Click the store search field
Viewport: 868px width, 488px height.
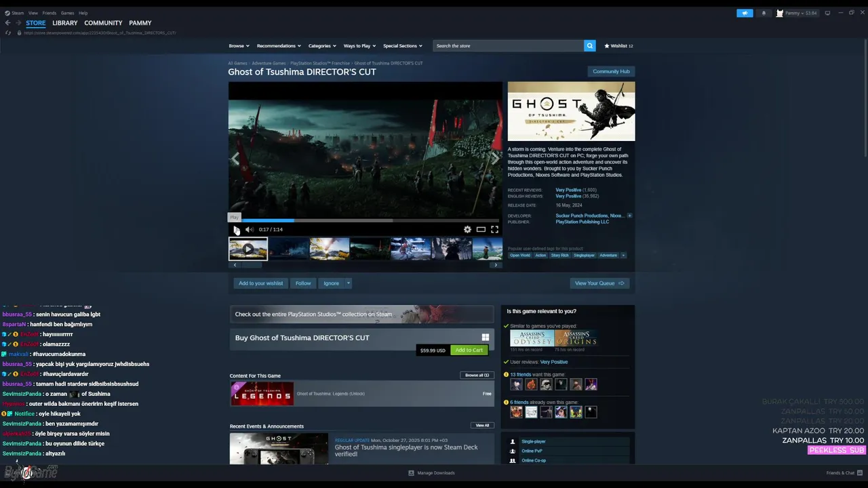point(509,45)
